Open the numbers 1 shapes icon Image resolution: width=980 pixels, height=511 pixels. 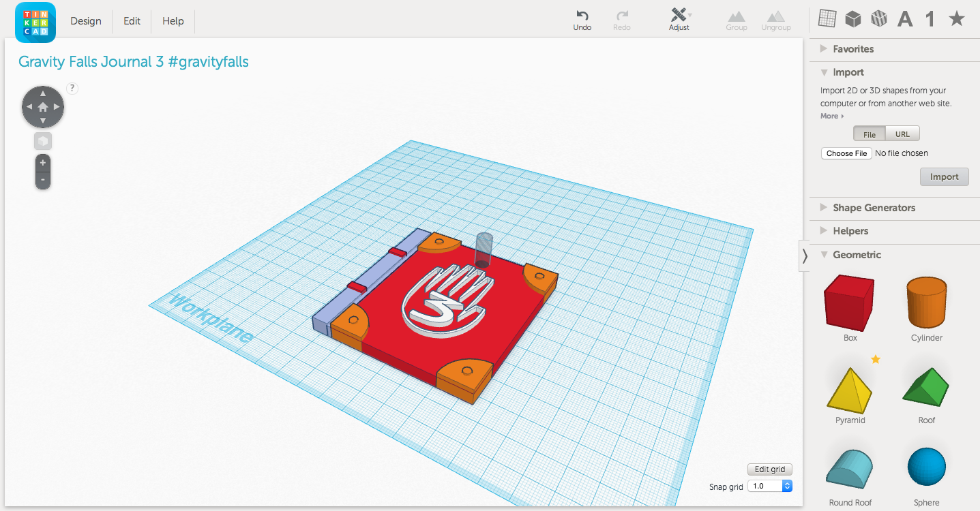click(x=930, y=19)
